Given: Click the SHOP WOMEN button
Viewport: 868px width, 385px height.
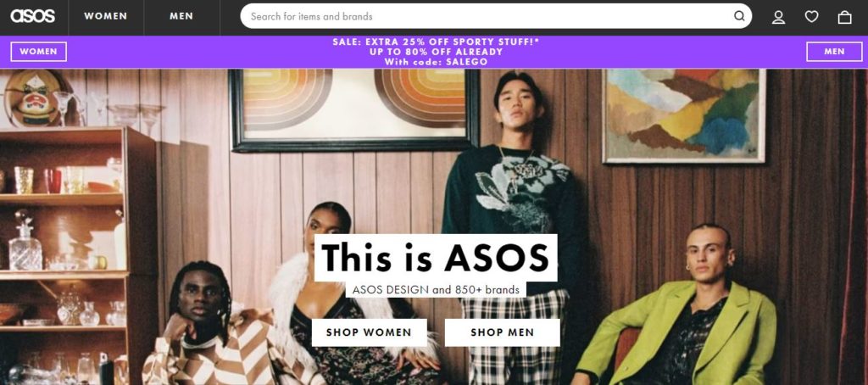Looking at the screenshot, I should tap(370, 332).
